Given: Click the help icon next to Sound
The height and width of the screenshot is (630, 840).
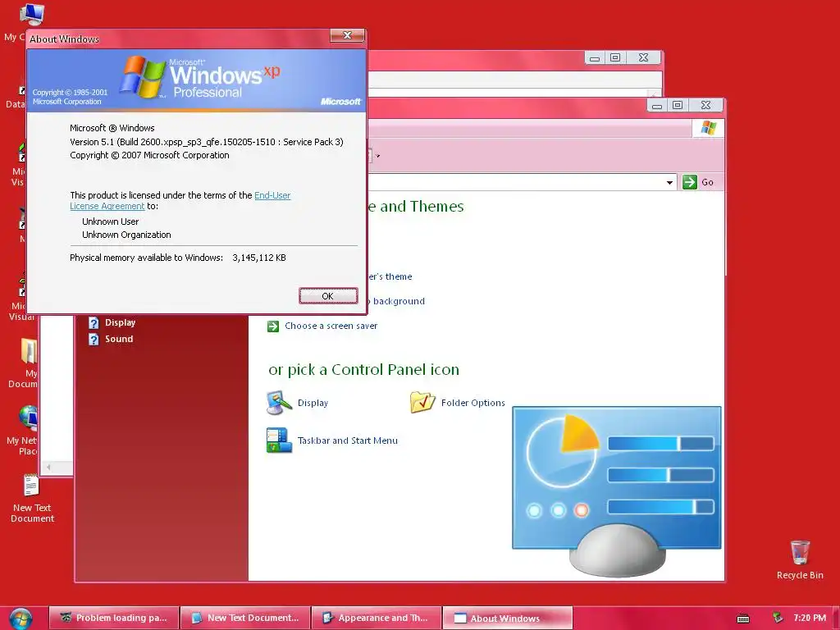Looking at the screenshot, I should tap(94, 339).
